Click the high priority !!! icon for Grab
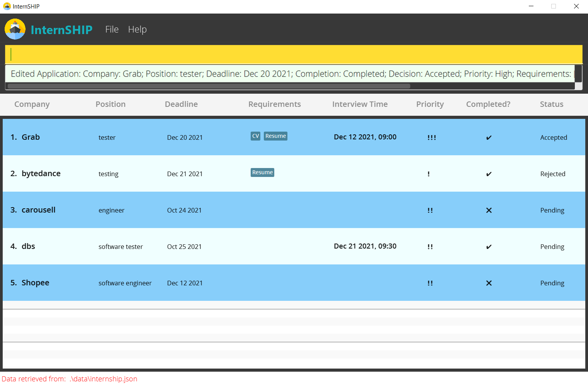The height and width of the screenshot is (386, 588). click(432, 137)
